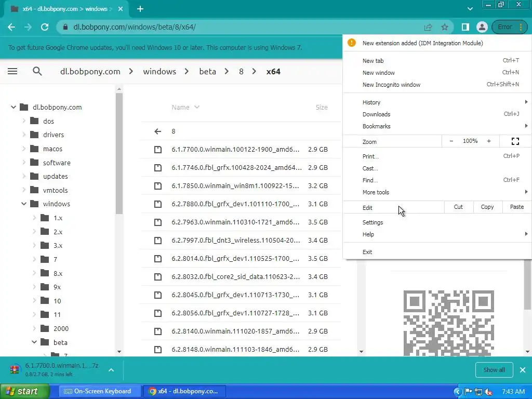Click the flag tray icon
Image resolution: width=532 pixels, height=399 pixels.
[x=469, y=392]
